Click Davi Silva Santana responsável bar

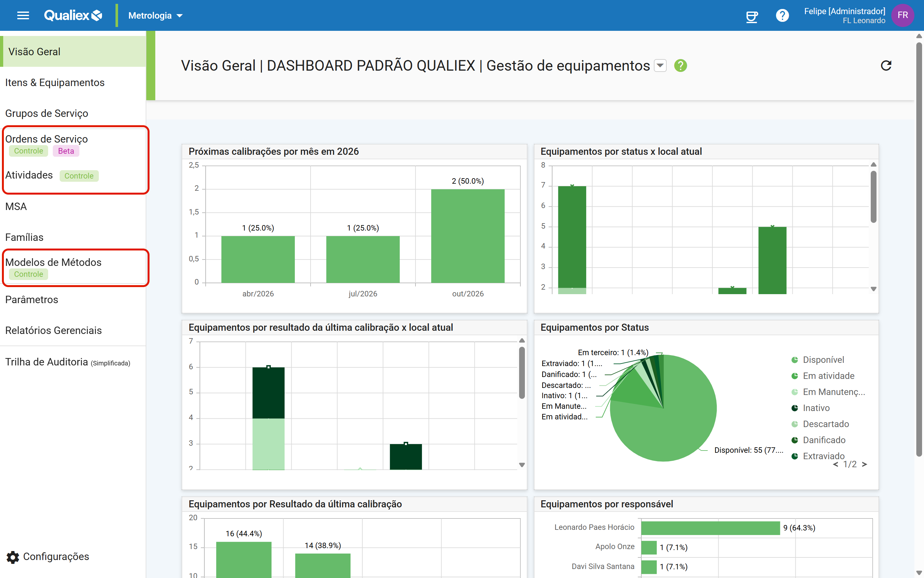[649, 567]
